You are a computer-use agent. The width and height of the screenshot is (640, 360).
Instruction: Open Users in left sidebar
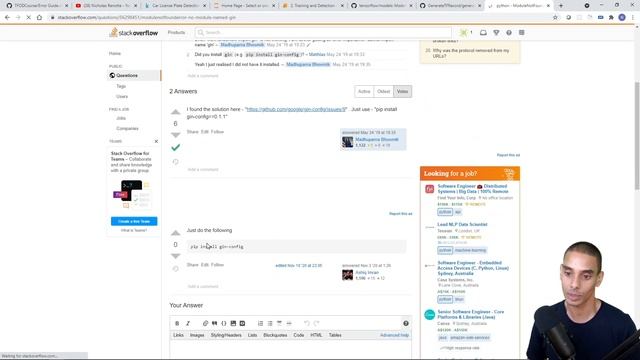point(122,96)
